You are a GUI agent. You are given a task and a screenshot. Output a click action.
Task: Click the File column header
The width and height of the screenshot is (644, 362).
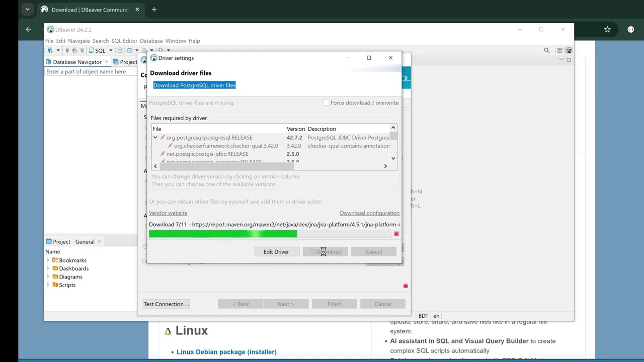click(218, 129)
